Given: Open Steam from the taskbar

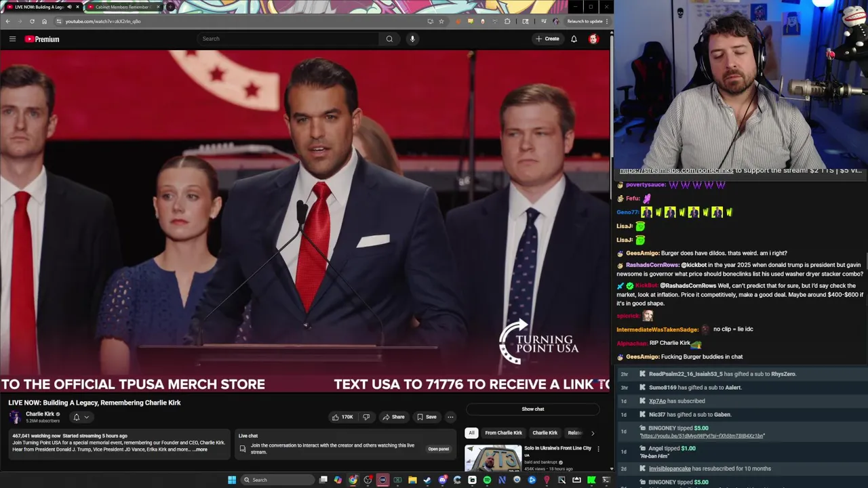Looking at the screenshot, I should pos(427,480).
